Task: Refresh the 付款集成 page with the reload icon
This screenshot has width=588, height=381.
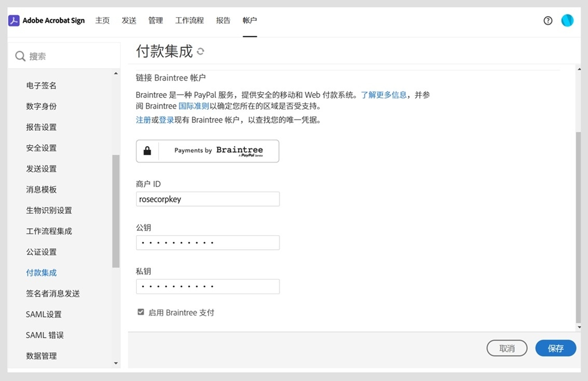Action: coord(201,52)
